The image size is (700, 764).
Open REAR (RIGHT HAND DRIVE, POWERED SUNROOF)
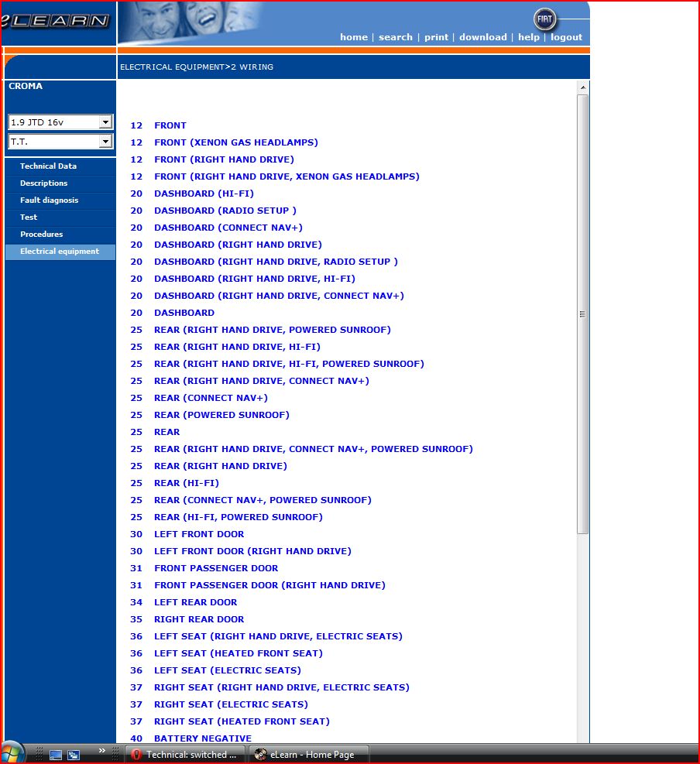pyautogui.click(x=273, y=330)
